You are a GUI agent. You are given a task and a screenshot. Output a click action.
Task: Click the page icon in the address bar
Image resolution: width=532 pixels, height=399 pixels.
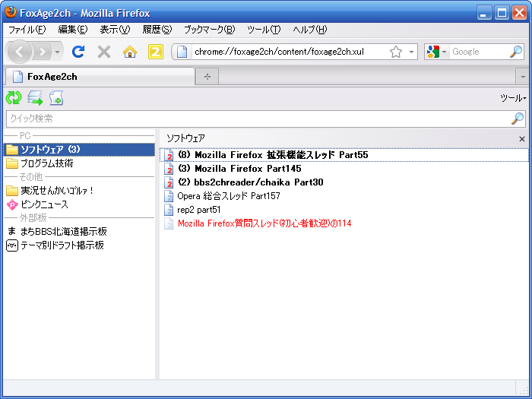pos(182,52)
